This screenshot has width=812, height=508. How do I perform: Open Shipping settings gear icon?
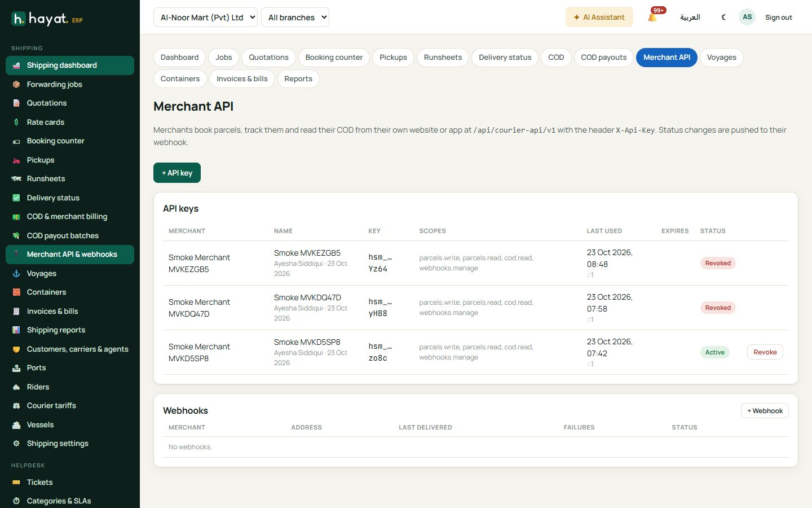click(x=16, y=444)
